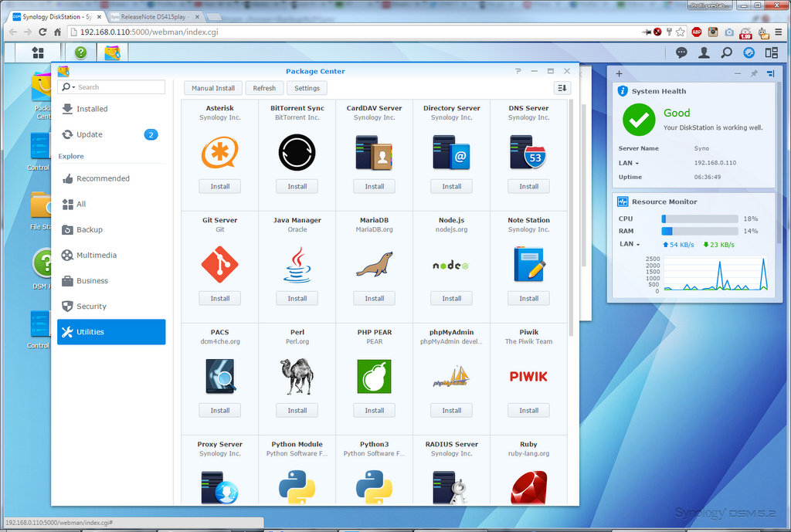Open the CardDAV Server package icon
The image size is (791, 532).
pyautogui.click(x=375, y=152)
